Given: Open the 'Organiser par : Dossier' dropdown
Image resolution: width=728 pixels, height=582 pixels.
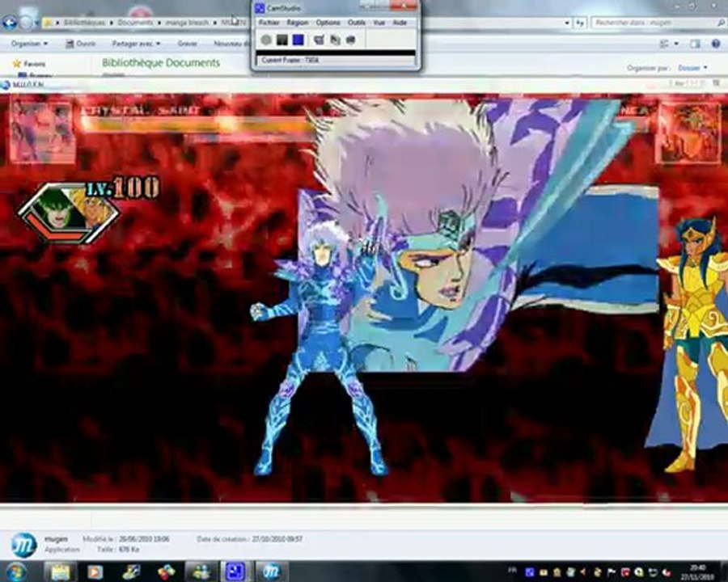Looking at the screenshot, I should click(667, 68).
